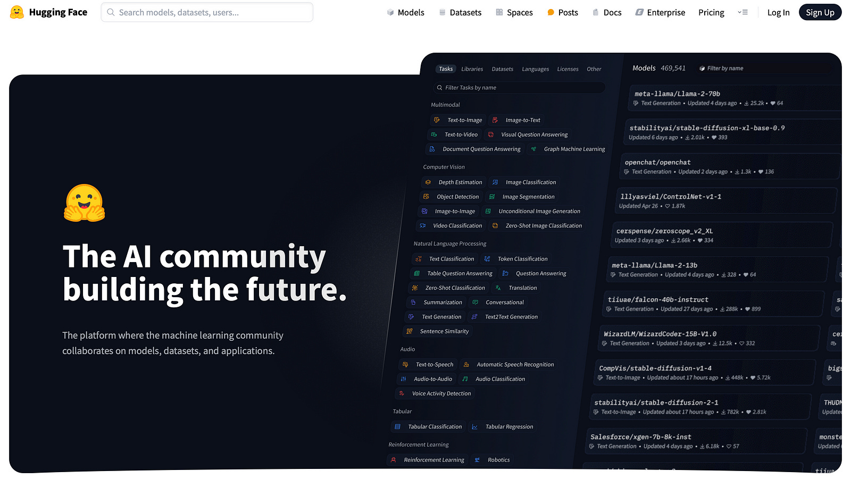Select the Graph Machine Learning task

click(x=568, y=149)
